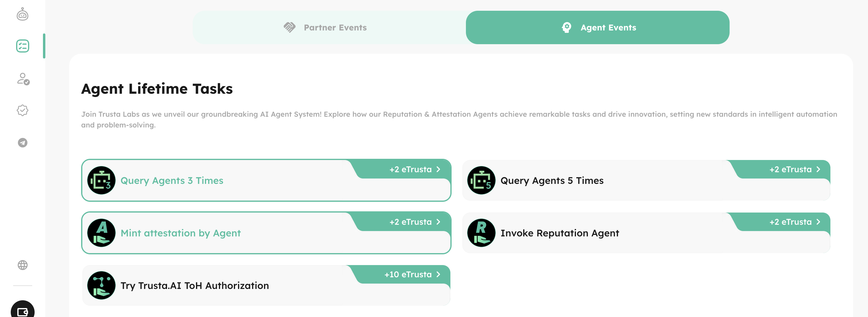The width and height of the screenshot is (868, 317).
Task: Open Try Trusta.AI ToH Authorization task
Action: coord(266,285)
